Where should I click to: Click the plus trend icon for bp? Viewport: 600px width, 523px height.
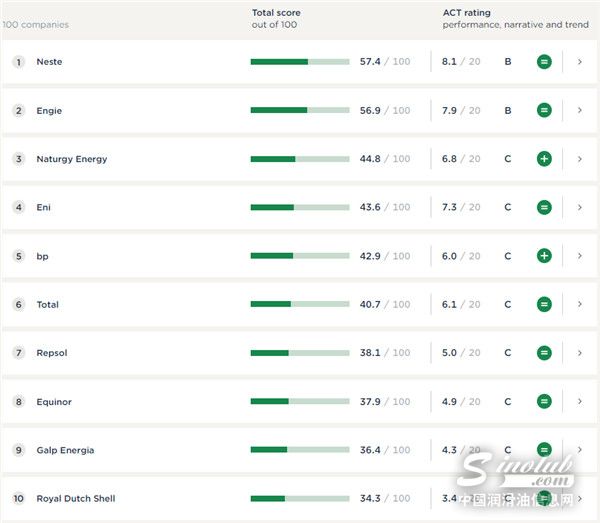pos(544,256)
